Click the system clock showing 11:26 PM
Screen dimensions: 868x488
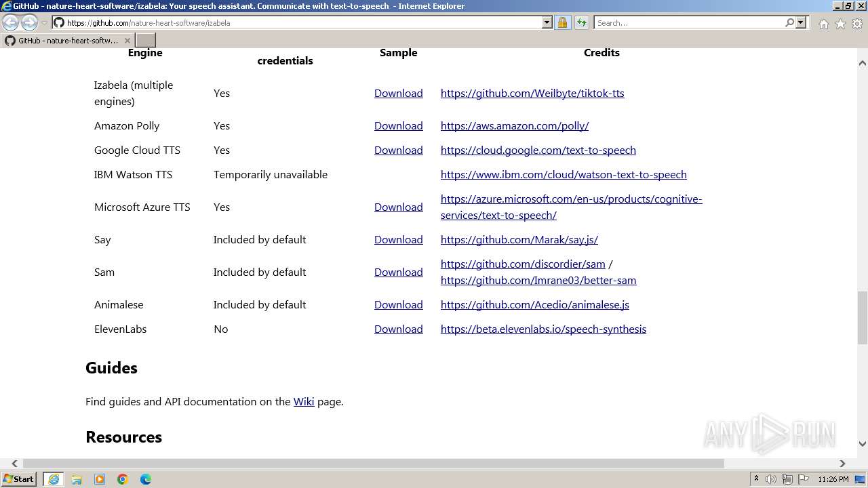click(833, 479)
